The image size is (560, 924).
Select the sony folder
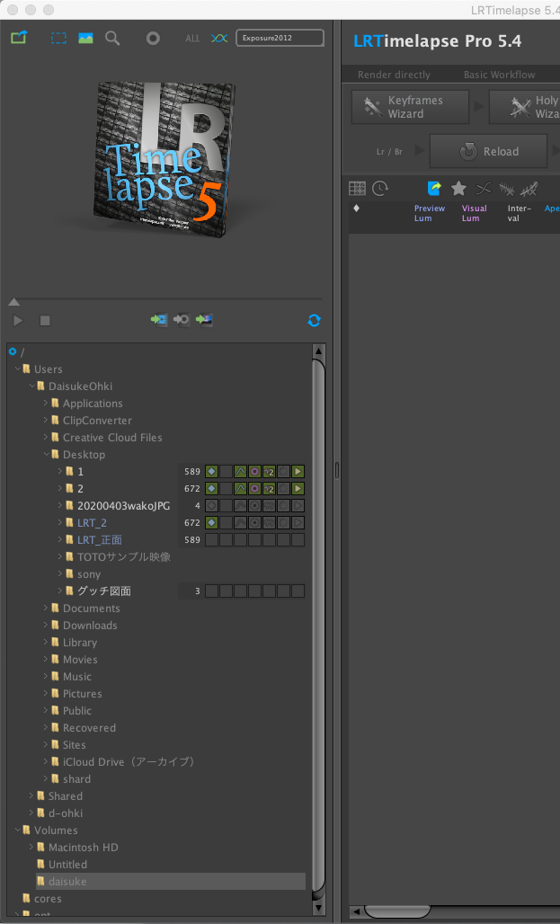(x=89, y=574)
